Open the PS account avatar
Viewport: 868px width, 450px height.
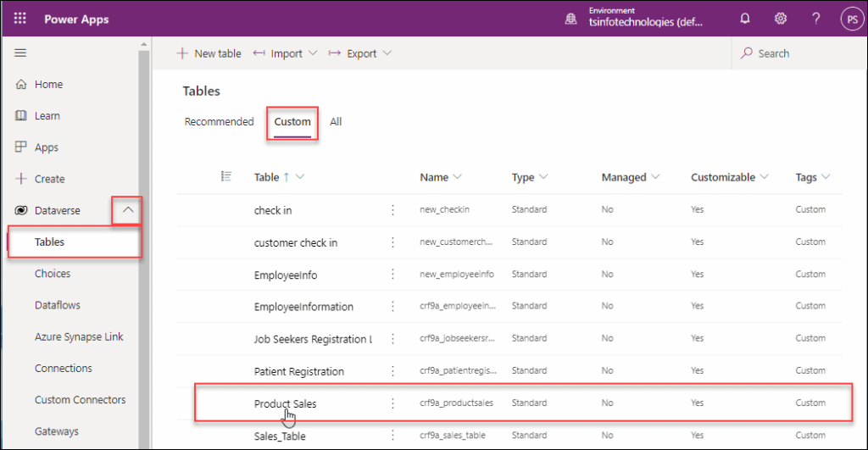coord(853,19)
